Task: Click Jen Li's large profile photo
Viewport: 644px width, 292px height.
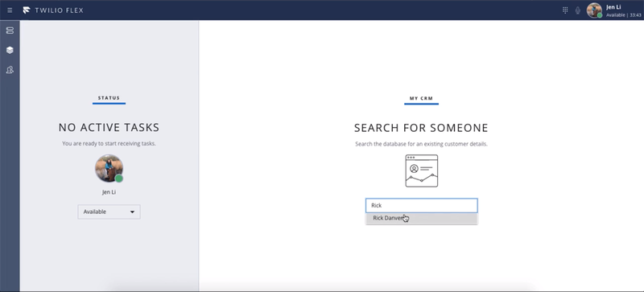Action: coord(109,168)
